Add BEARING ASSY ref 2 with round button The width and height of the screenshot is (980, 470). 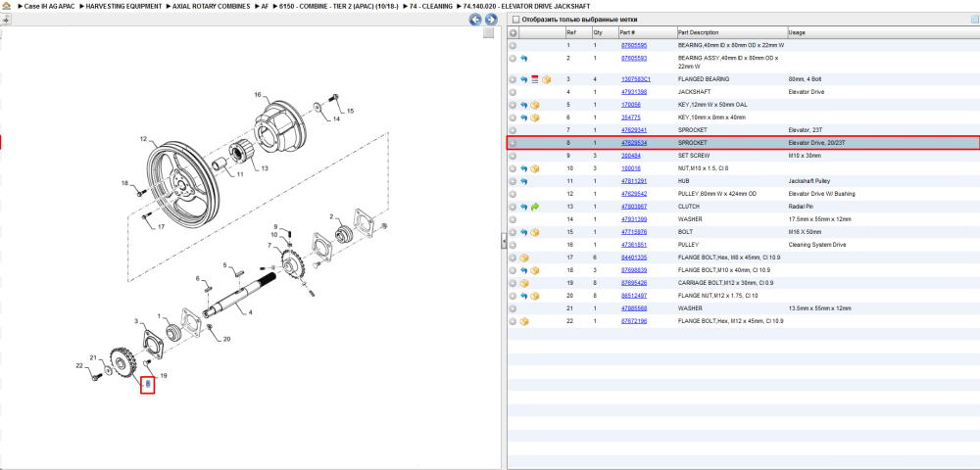[514, 58]
